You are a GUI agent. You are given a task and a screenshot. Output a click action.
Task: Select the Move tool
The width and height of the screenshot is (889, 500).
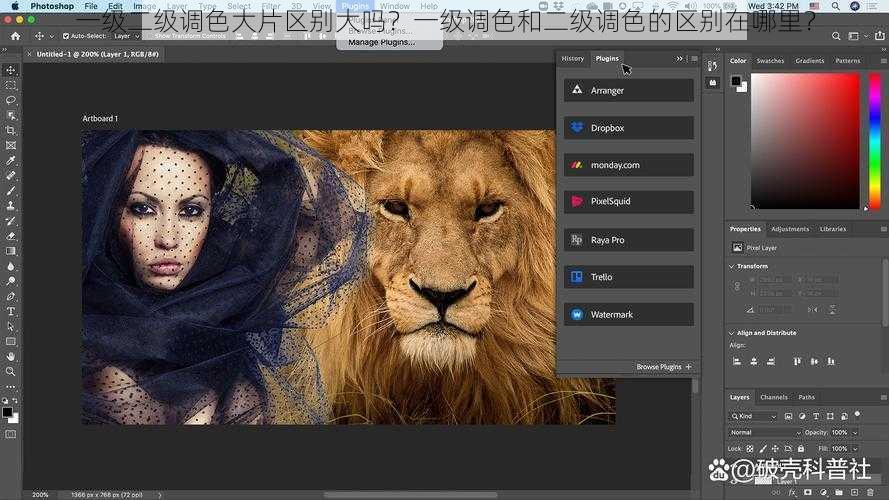click(x=11, y=70)
